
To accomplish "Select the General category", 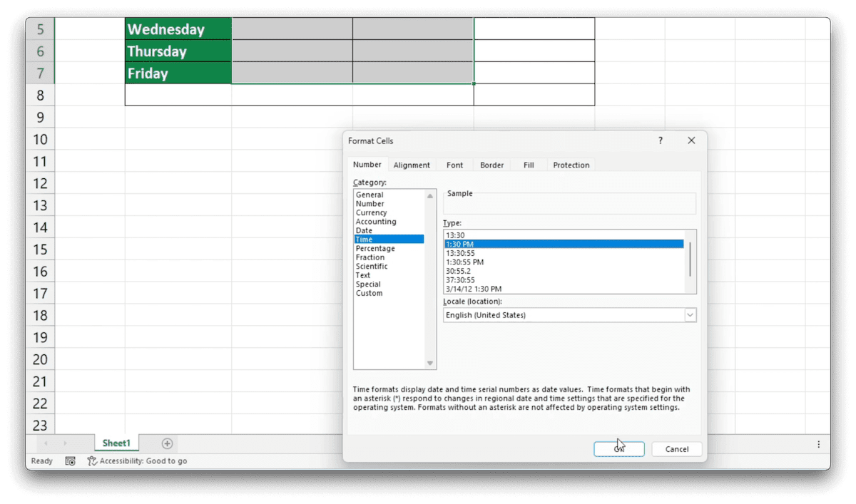I will pyautogui.click(x=389, y=195).
